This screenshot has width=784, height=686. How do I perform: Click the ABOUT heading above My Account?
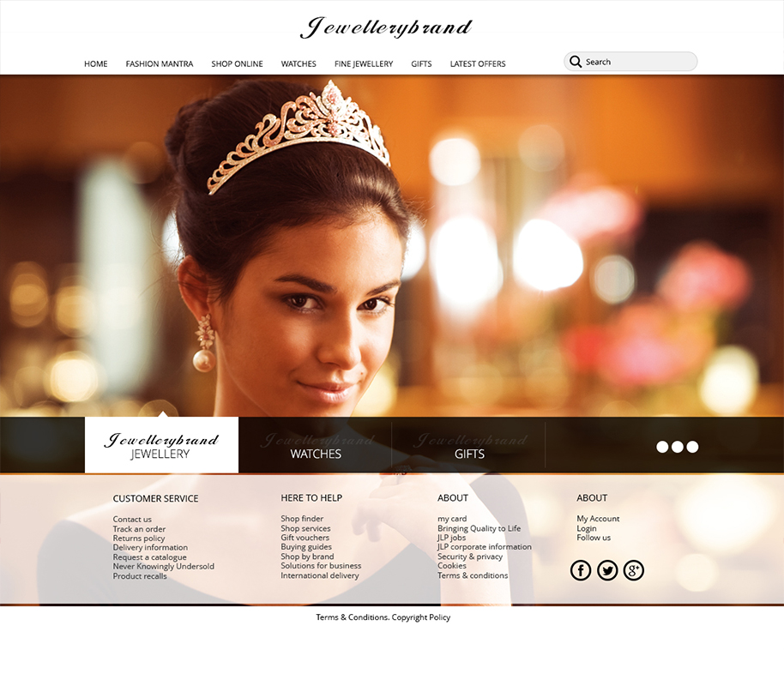click(x=592, y=498)
